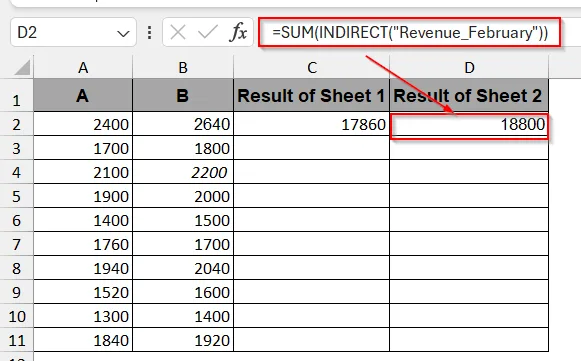Select empty cell C11
The height and width of the screenshot is (361, 581).
pos(312,340)
